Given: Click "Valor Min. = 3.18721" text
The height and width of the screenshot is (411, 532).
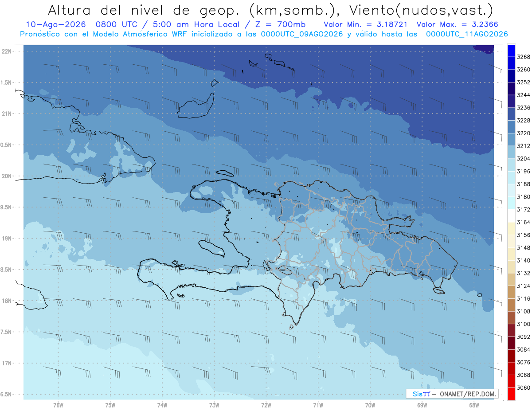Looking at the screenshot, I should click(x=365, y=25).
